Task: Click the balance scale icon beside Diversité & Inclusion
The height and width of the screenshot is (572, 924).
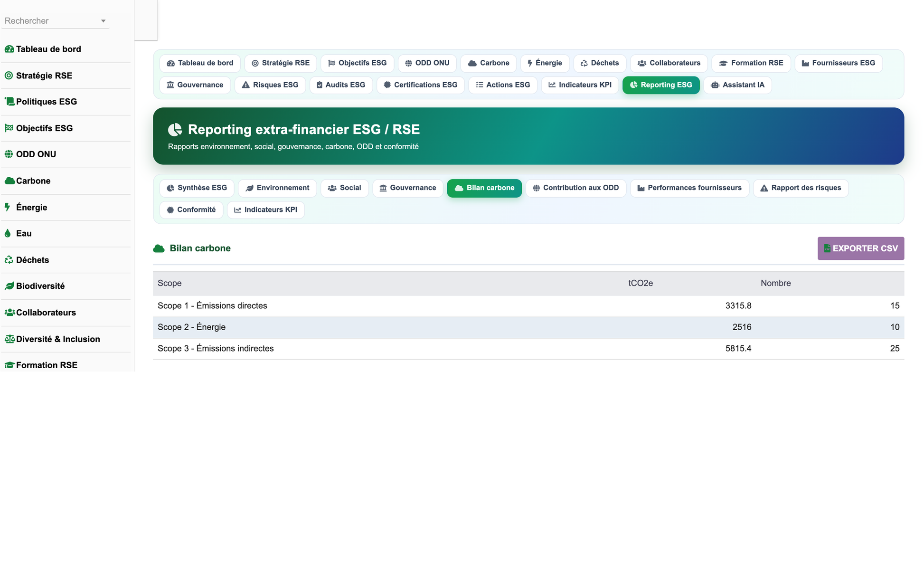Action: point(9,339)
